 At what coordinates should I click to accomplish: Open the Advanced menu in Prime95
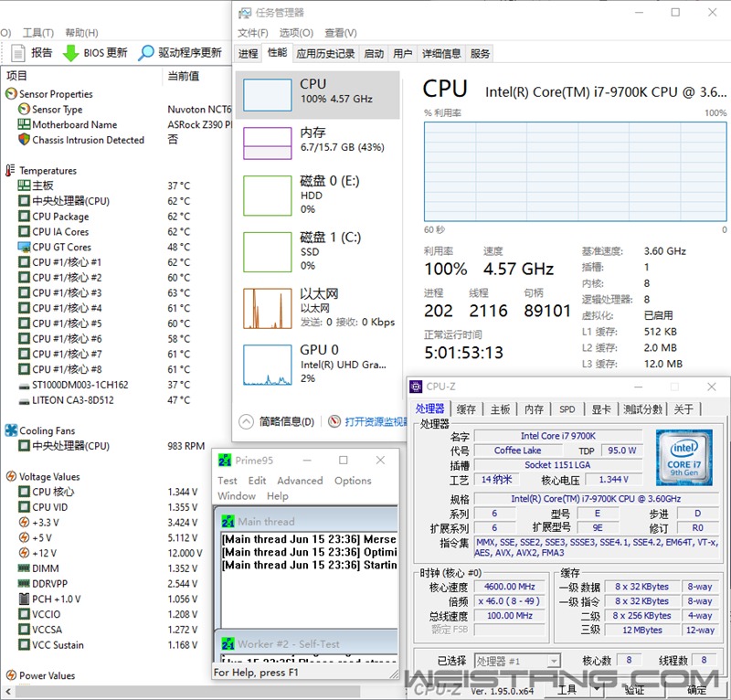tap(300, 481)
